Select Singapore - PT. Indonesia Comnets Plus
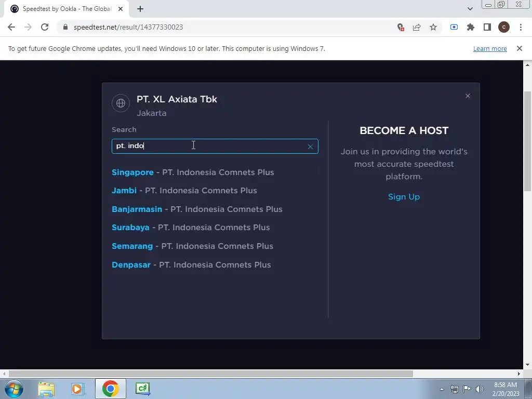 point(193,172)
